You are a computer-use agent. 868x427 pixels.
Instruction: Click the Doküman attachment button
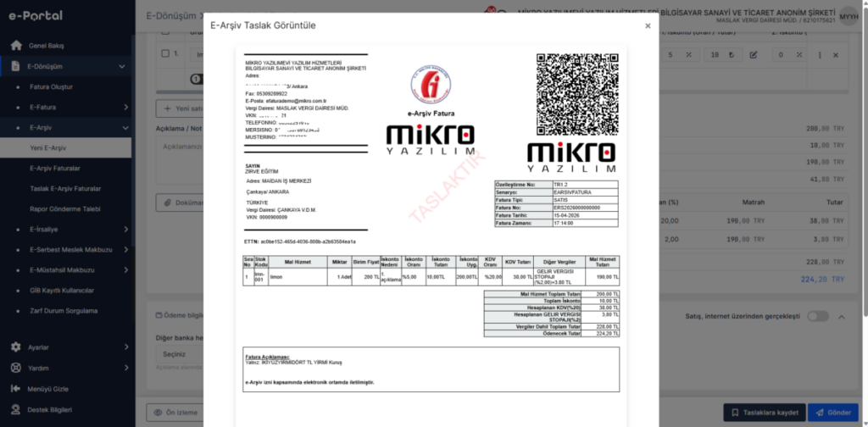click(180, 203)
